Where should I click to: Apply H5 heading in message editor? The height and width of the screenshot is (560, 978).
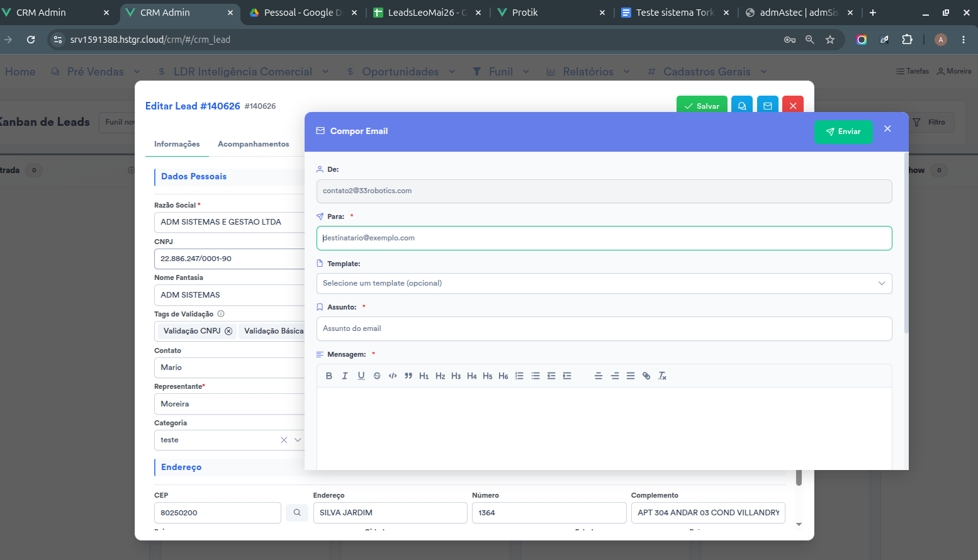coord(488,376)
